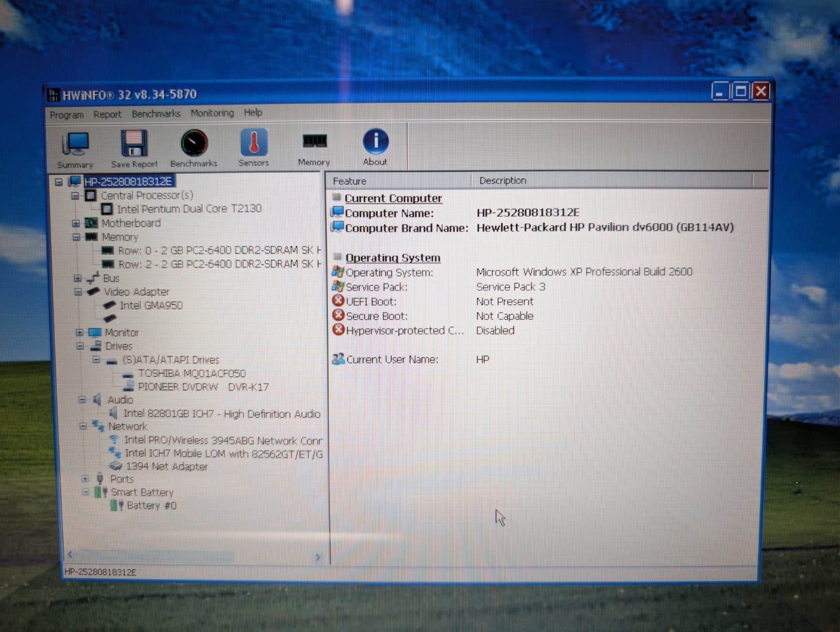
Task: Click the Smart Battery icon
Action: 101,492
